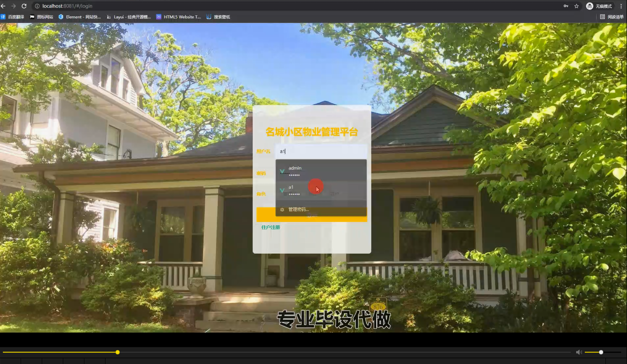
Task: Mute the video player volume
Action: [579, 352]
